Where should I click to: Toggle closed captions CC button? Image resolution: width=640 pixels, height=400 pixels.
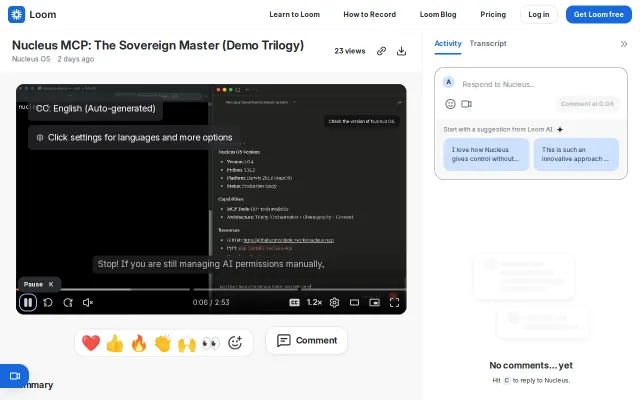tap(294, 302)
